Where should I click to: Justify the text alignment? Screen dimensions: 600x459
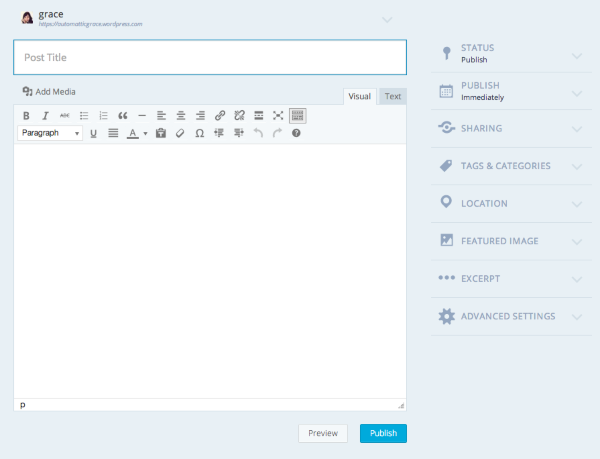coord(113,133)
